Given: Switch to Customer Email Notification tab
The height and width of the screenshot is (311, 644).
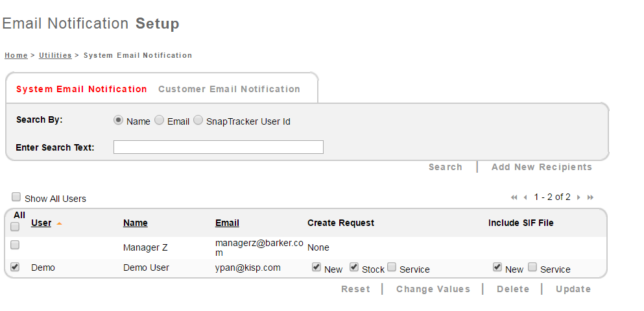Looking at the screenshot, I should (x=229, y=89).
